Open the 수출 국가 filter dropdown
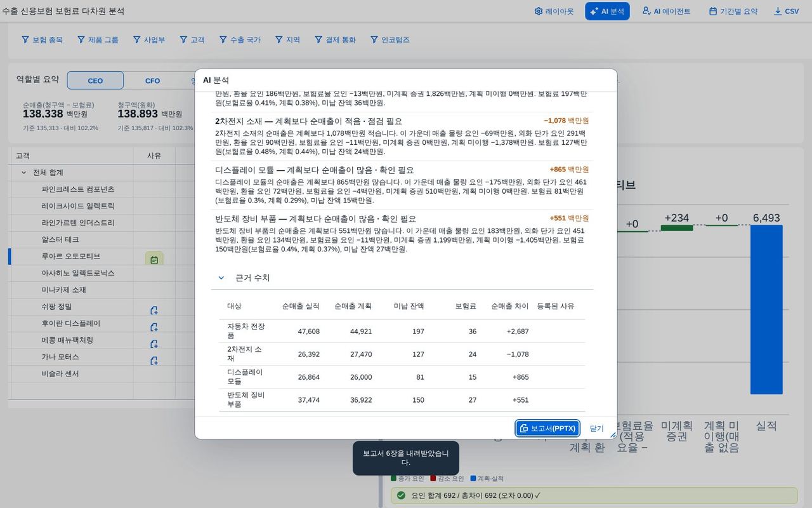 pyautogui.click(x=240, y=39)
